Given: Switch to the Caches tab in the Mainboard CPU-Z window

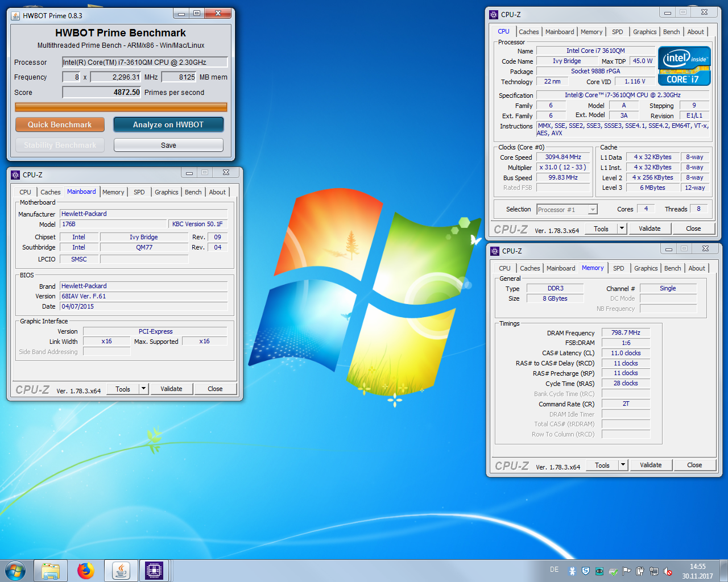Looking at the screenshot, I should [x=50, y=192].
